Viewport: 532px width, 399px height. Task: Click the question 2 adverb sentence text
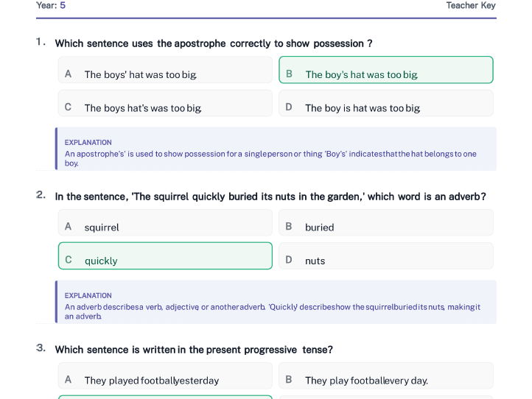click(270, 197)
